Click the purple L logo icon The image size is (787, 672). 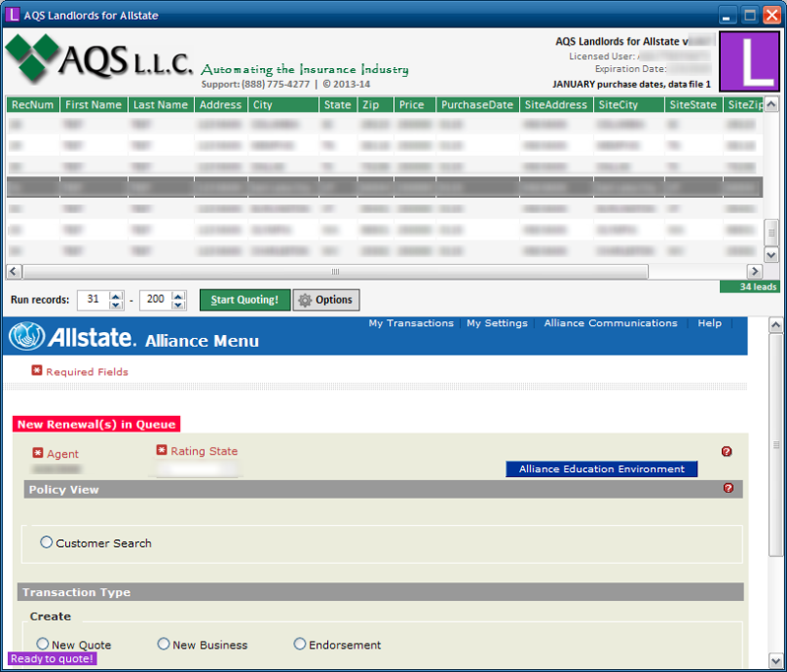[750, 61]
